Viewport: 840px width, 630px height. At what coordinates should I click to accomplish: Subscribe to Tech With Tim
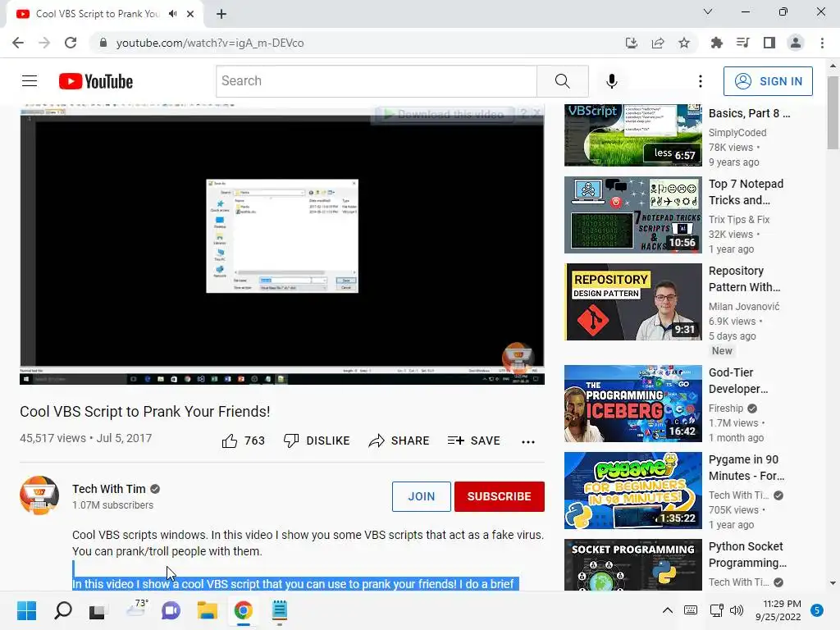click(500, 496)
